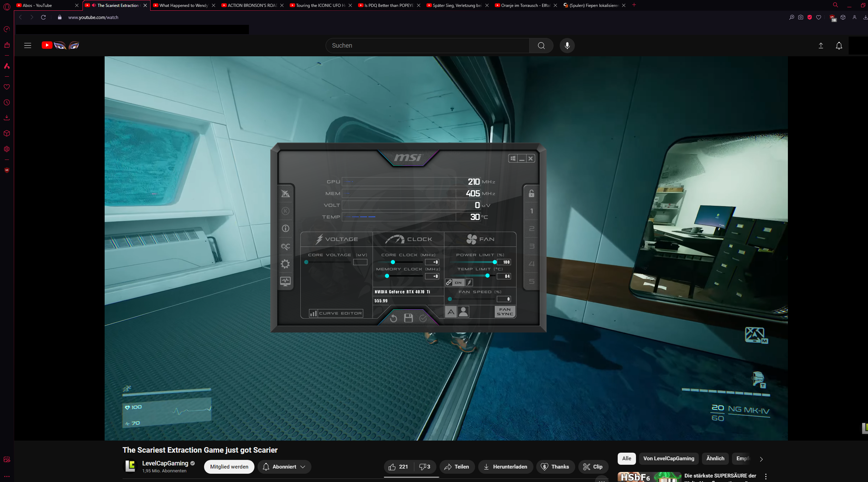
Task: Apply Windows startup overclock icon
Action: [x=513, y=158]
